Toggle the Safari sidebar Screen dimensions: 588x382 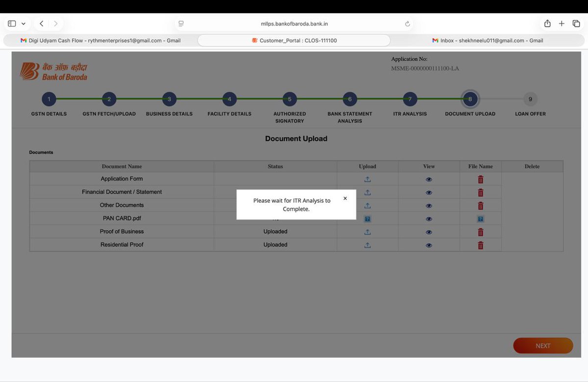tap(12, 24)
